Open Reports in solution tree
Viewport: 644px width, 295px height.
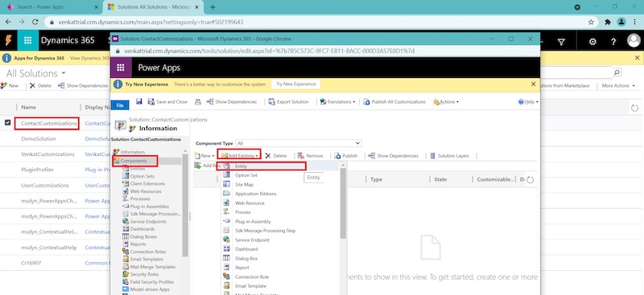point(138,244)
